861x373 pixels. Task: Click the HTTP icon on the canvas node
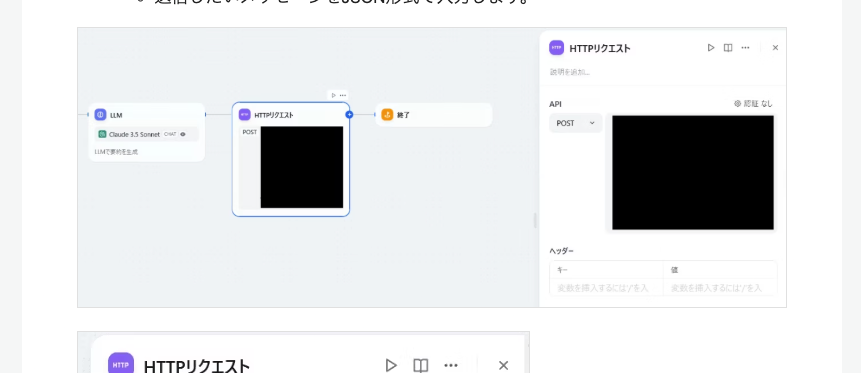[245, 115]
